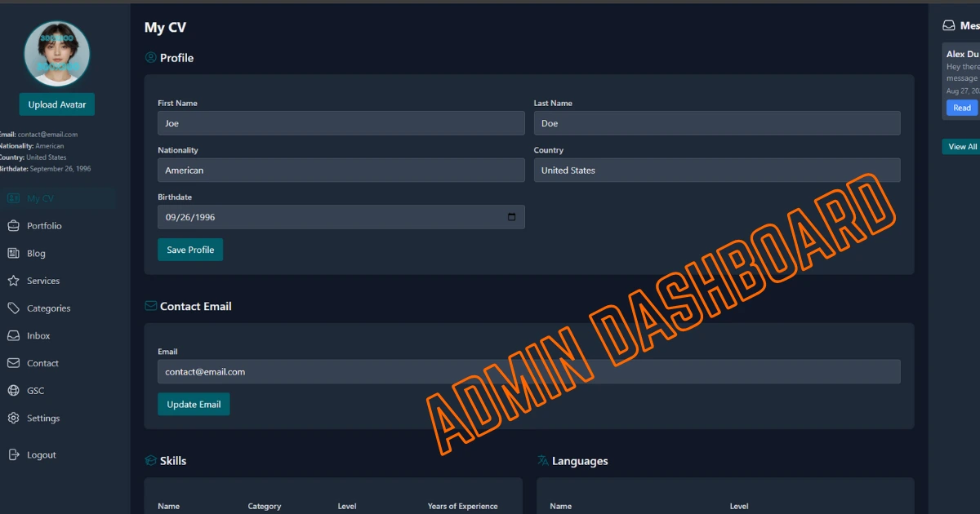
Task: View all messages
Action: [x=961, y=147]
